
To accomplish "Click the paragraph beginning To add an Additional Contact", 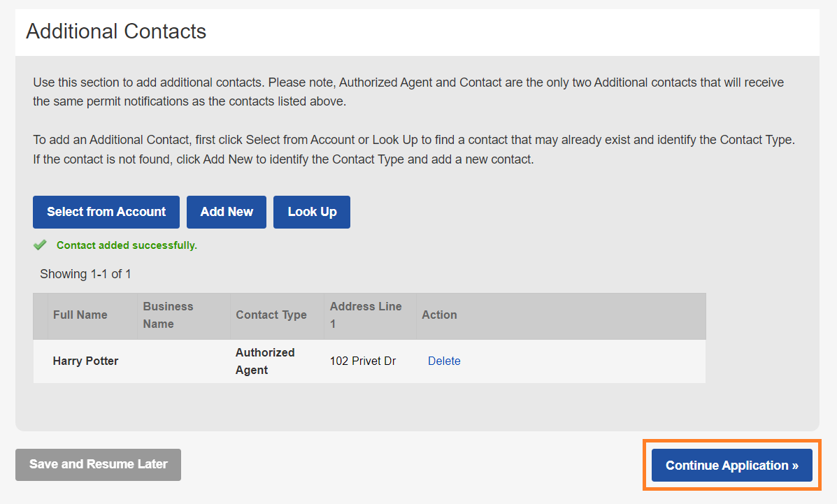I will [413, 149].
